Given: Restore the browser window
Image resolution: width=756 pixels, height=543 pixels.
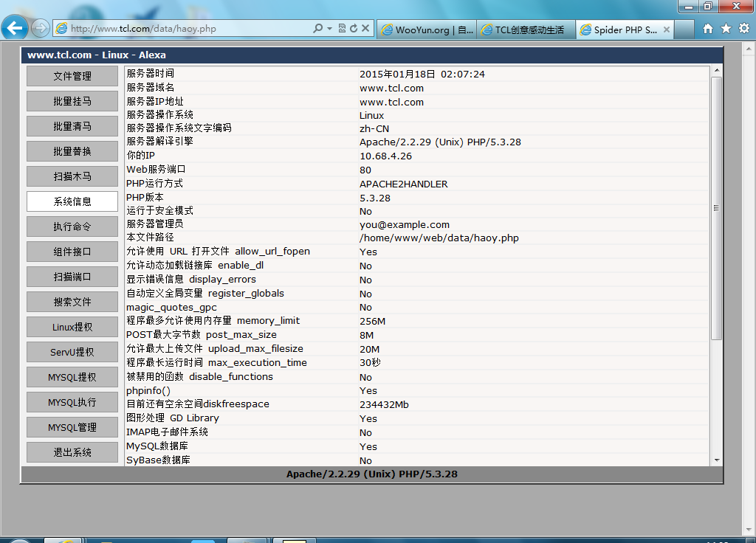Looking at the screenshot, I should (708, 6).
